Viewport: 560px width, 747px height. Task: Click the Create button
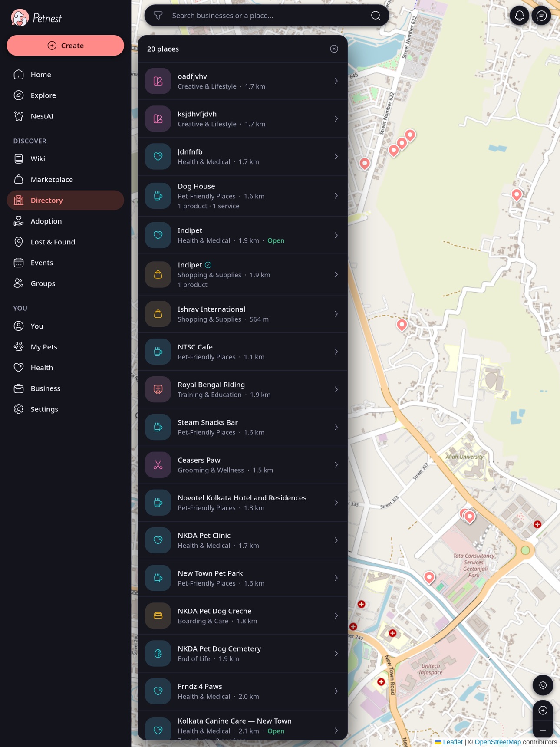66,46
